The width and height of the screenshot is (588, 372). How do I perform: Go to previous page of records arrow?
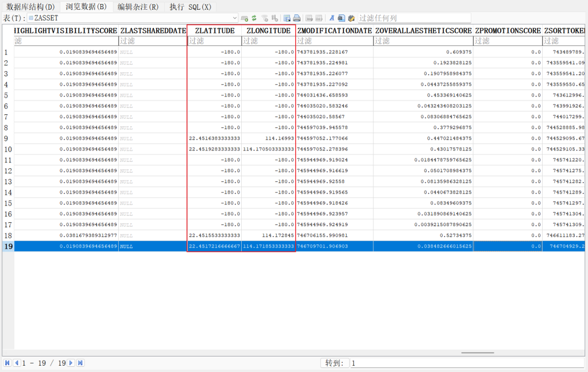(x=17, y=363)
